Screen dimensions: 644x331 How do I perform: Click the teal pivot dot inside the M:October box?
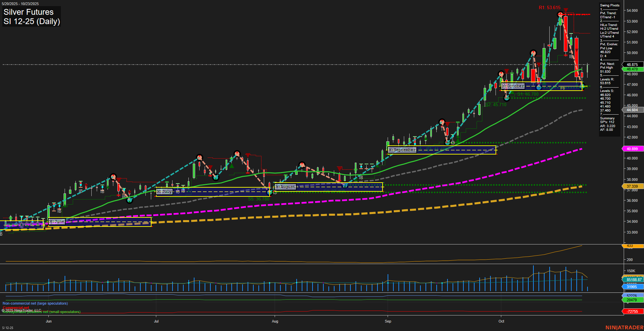tap(538, 87)
